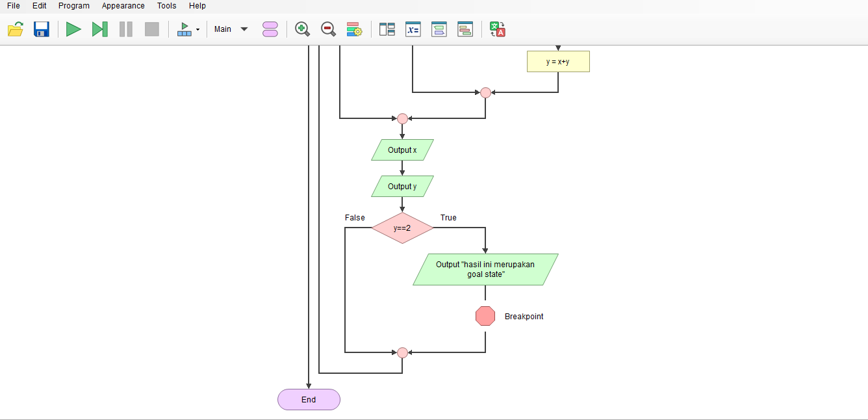Open the Edit menu
Screen dimensions: 868x420
click(x=40, y=6)
